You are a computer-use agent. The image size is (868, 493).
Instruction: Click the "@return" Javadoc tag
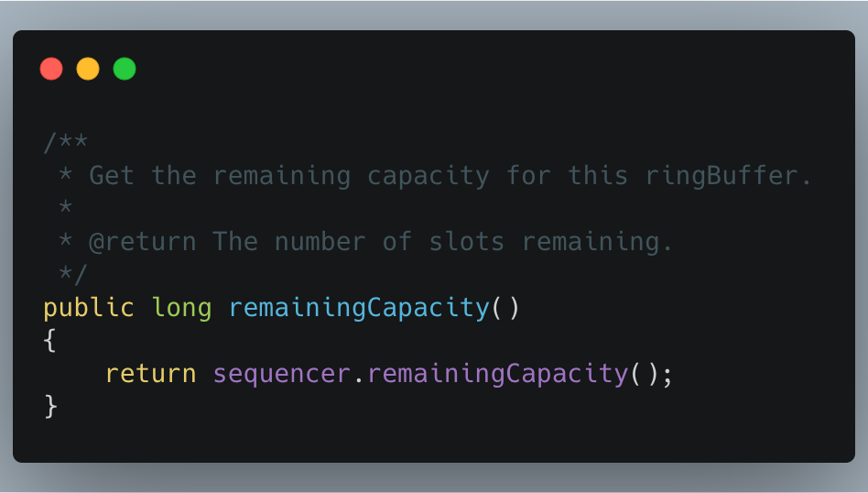tap(142, 242)
